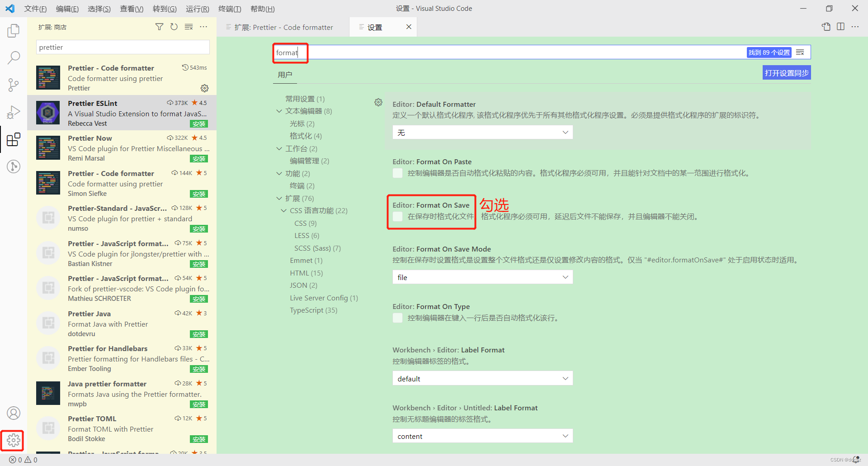Collapse the 工作台 settings group

pos(279,148)
